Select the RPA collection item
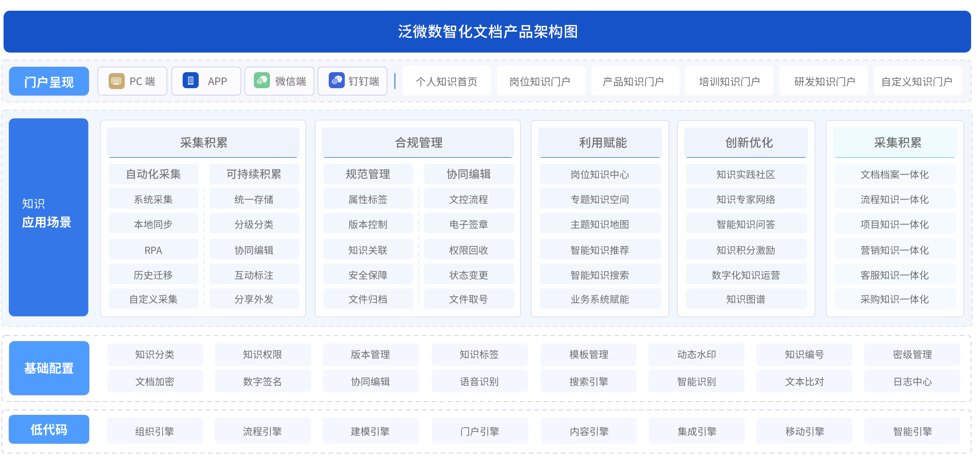This screenshot has width=980, height=465. 153,250
